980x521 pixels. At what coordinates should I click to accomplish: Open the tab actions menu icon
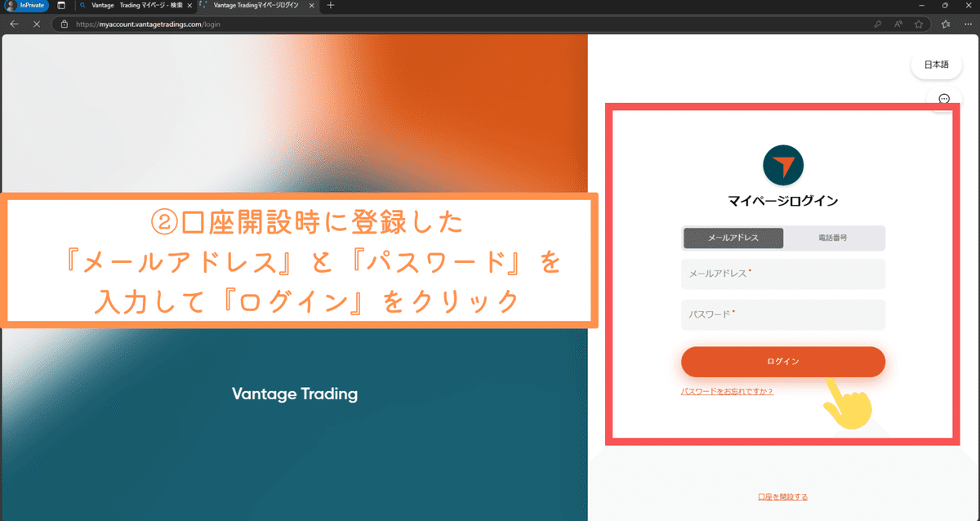[x=61, y=6]
